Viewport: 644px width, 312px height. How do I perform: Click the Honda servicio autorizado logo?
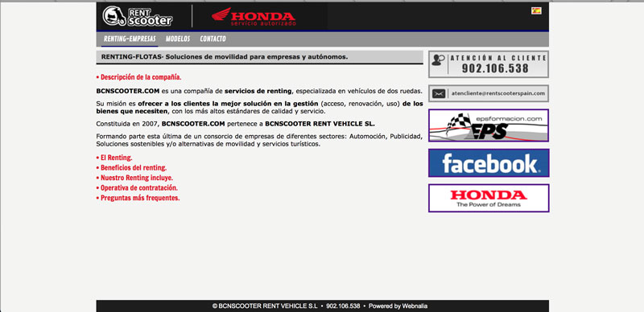tap(254, 17)
